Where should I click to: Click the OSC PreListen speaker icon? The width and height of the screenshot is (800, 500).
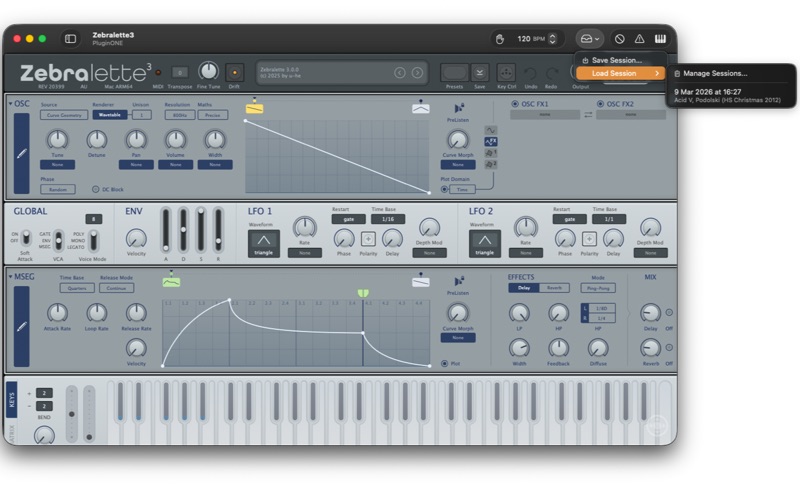click(x=459, y=108)
